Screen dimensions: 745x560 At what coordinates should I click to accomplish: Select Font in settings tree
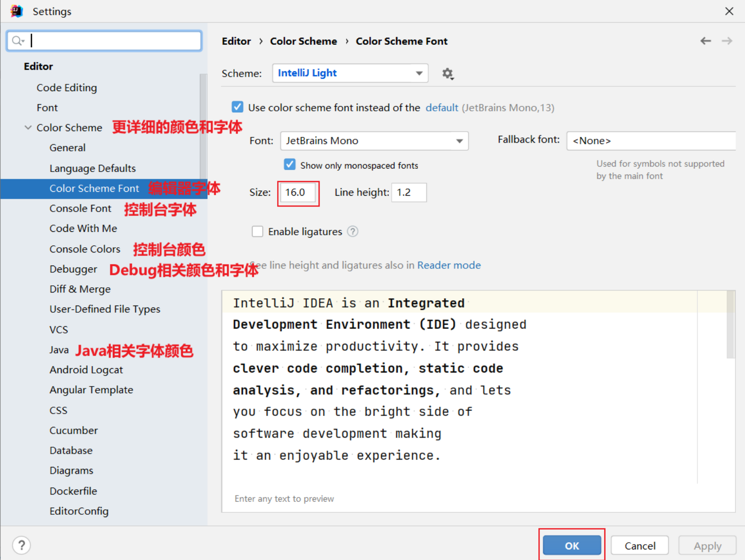pyautogui.click(x=47, y=107)
